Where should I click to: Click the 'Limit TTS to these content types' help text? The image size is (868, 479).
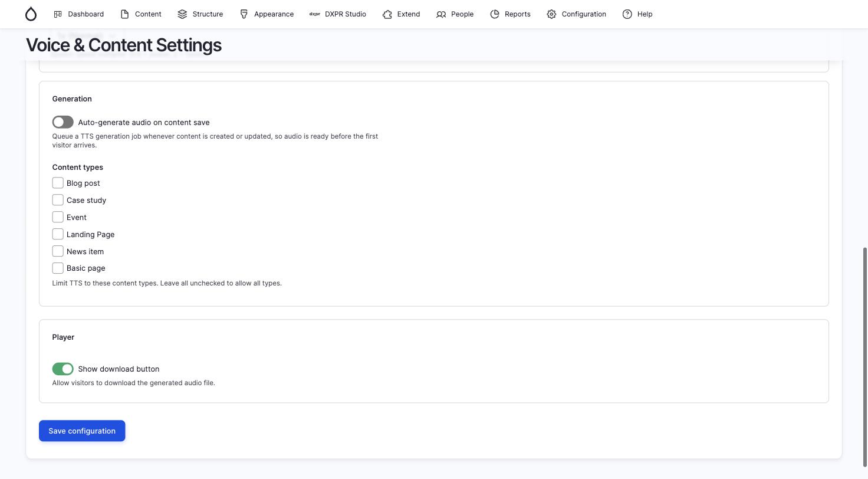pos(167,283)
